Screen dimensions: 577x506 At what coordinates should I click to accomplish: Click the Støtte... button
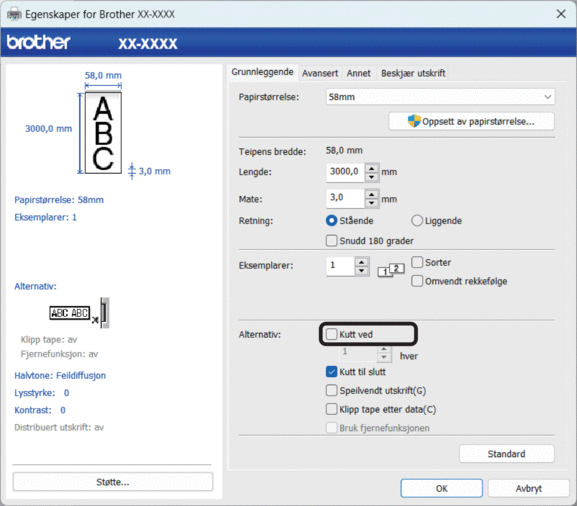[113, 482]
